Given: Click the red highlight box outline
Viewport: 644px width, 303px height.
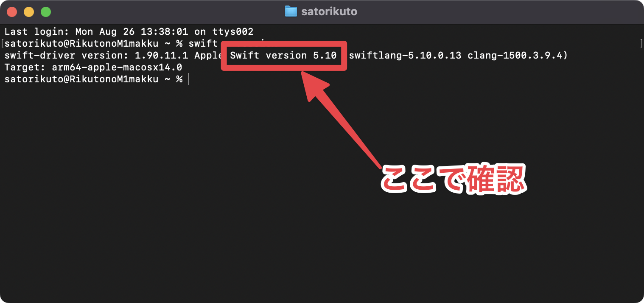Looking at the screenshot, I should pyautogui.click(x=283, y=44).
